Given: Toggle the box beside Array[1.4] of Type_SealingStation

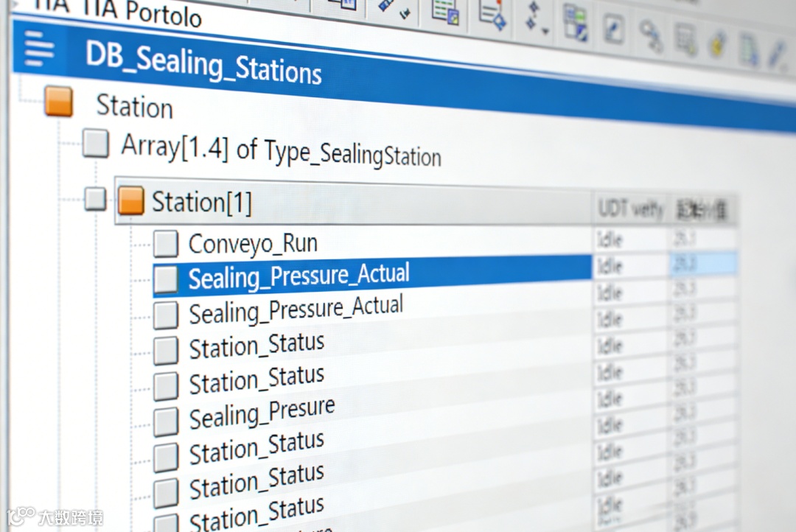Looking at the screenshot, I should [96, 143].
